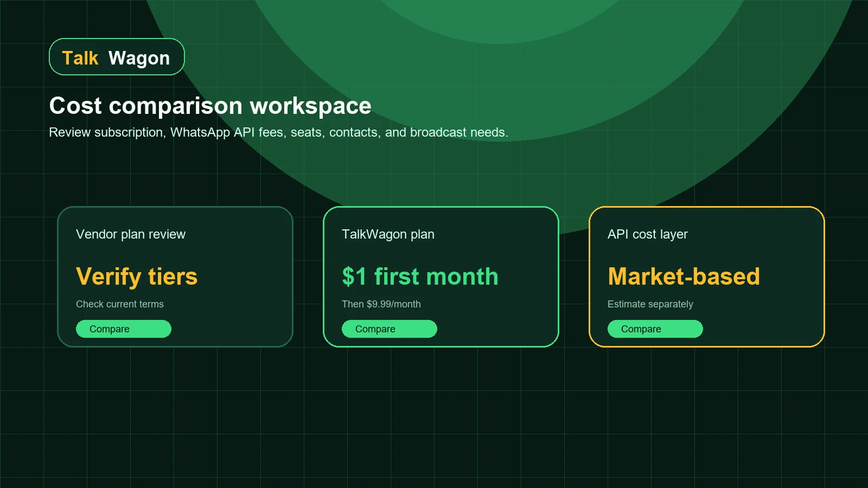
Task: Click the 'Verify tiers' headline
Action: coord(137,277)
